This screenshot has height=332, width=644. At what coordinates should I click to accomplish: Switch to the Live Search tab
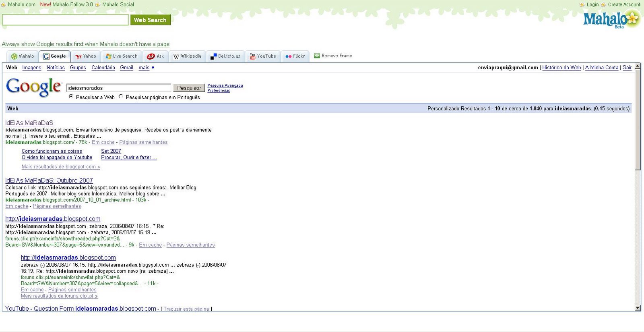(122, 56)
